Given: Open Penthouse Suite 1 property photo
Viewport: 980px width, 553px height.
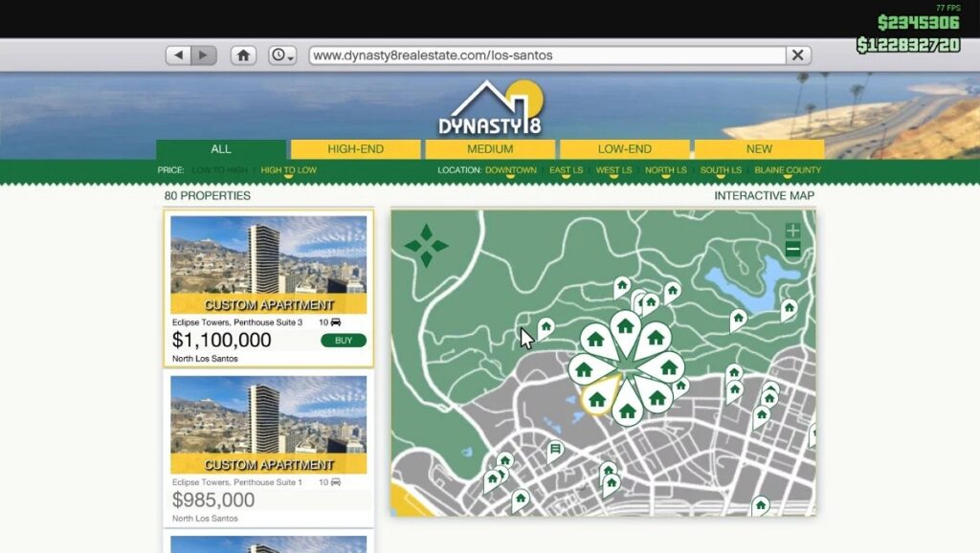Looking at the screenshot, I should (269, 424).
